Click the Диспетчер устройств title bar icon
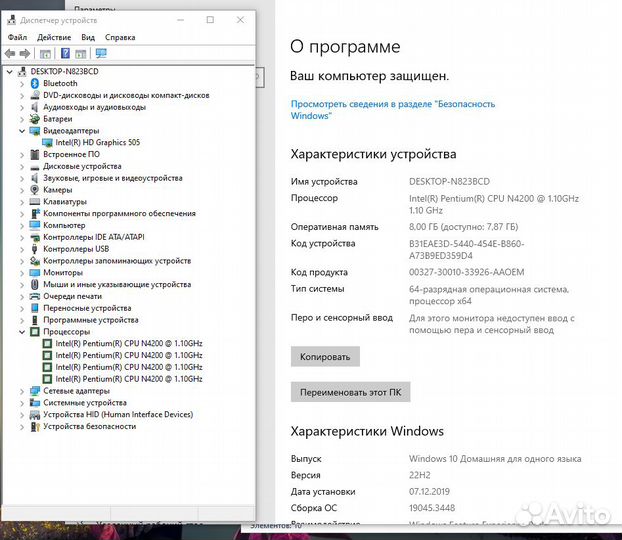 [x=12, y=20]
